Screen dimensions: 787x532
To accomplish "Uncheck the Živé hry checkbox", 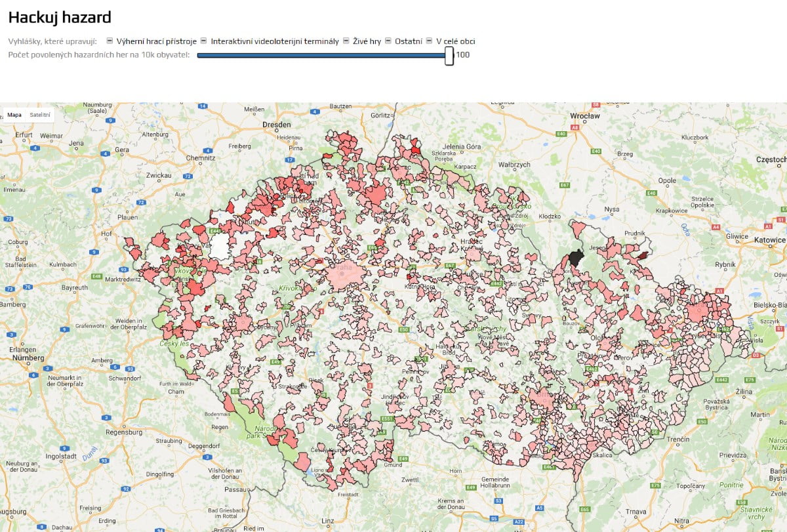I will point(346,41).
